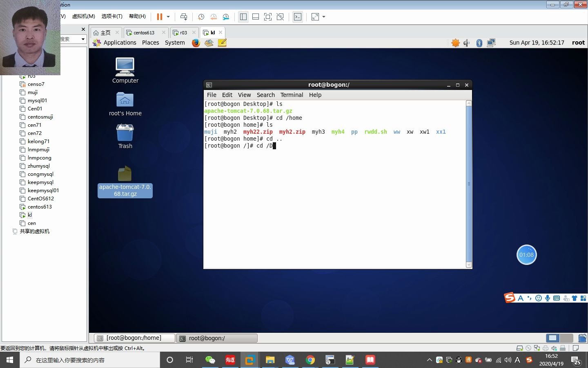Open the stretch guest display dropdown
This screenshot has width=588, height=368.
pyautogui.click(x=323, y=17)
